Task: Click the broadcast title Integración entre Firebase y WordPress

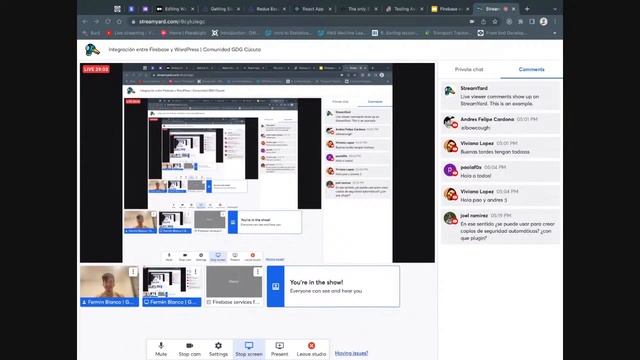Action: pyautogui.click(x=184, y=49)
